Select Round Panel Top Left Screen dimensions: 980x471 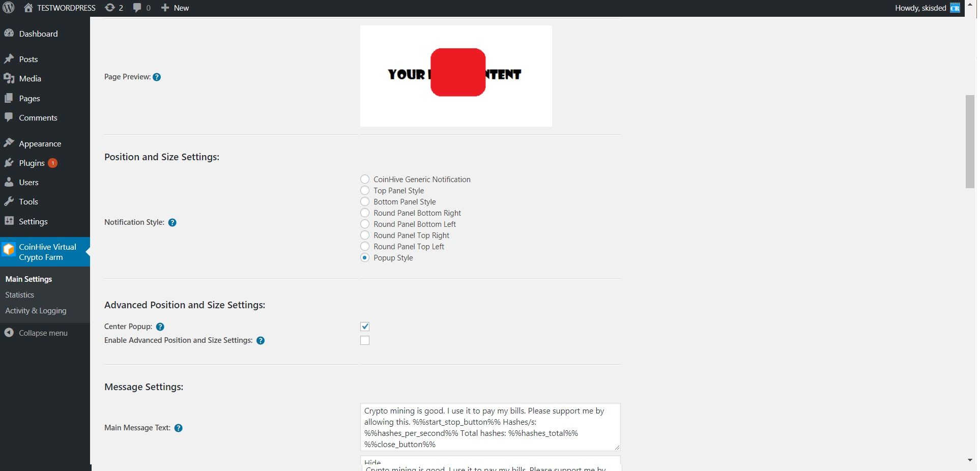pyautogui.click(x=365, y=246)
